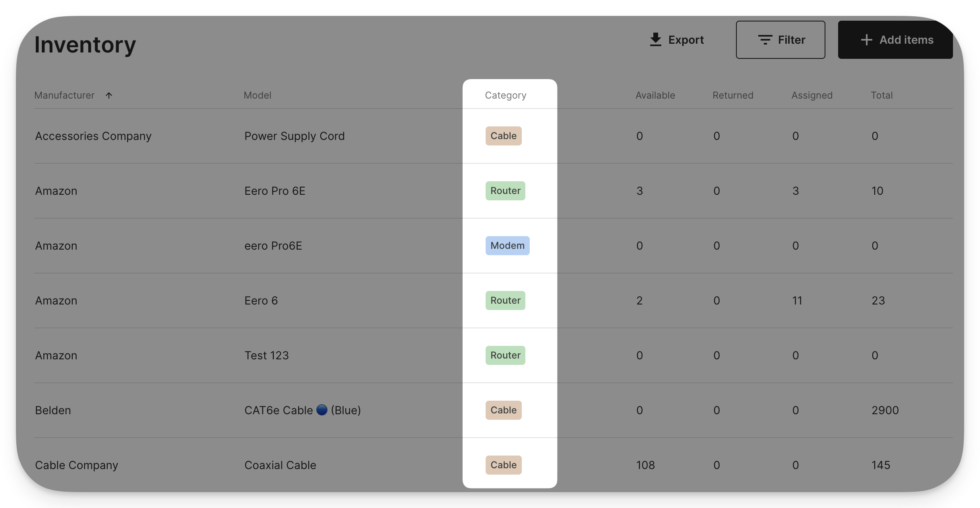This screenshot has height=508, width=980.
Task: Sort by the Model column header
Action: tap(257, 95)
